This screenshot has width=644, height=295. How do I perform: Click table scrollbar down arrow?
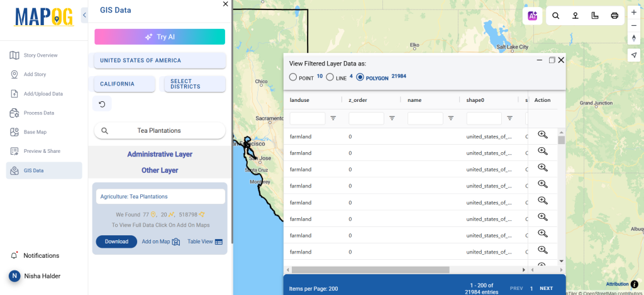tap(561, 260)
